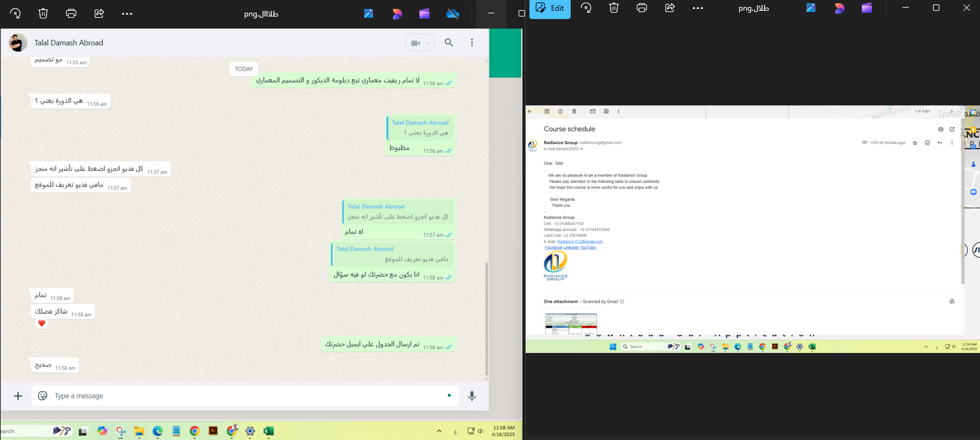Click the plus attach icon in WhatsApp
The width and height of the screenshot is (980, 440).
(x=18, y=396)
